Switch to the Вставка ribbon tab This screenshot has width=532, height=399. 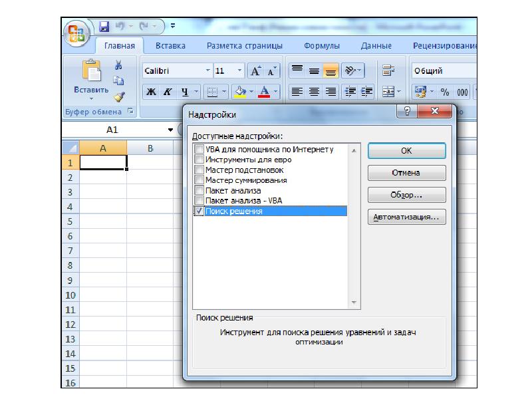tap(170, 46)
